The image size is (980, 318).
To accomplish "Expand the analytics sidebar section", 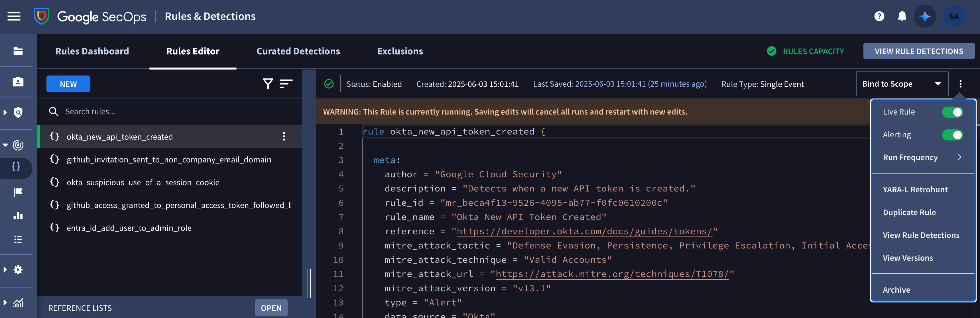I will click(5, 303).
